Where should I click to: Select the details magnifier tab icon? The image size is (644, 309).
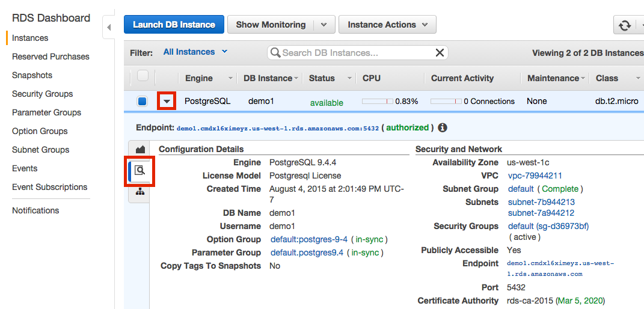[140, 171]
